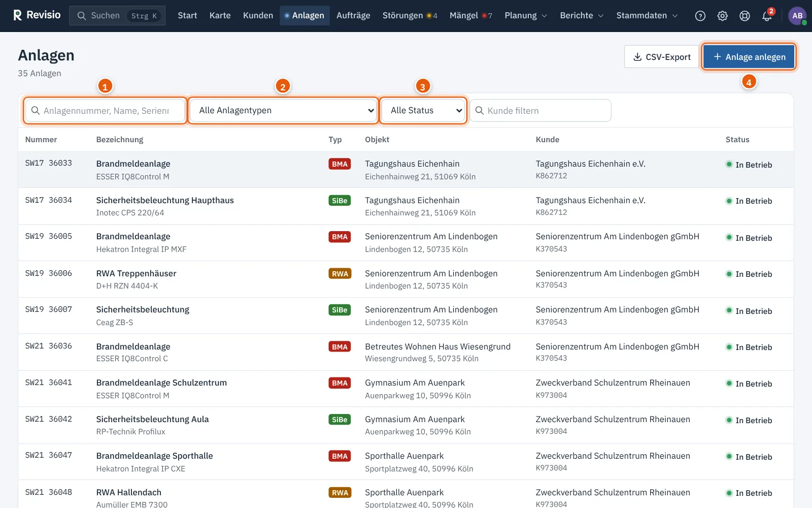The width and height of the screenshot is (812, 508).
Task: Click In Betrieb status of SW19 36007
Action: point(749,311)
